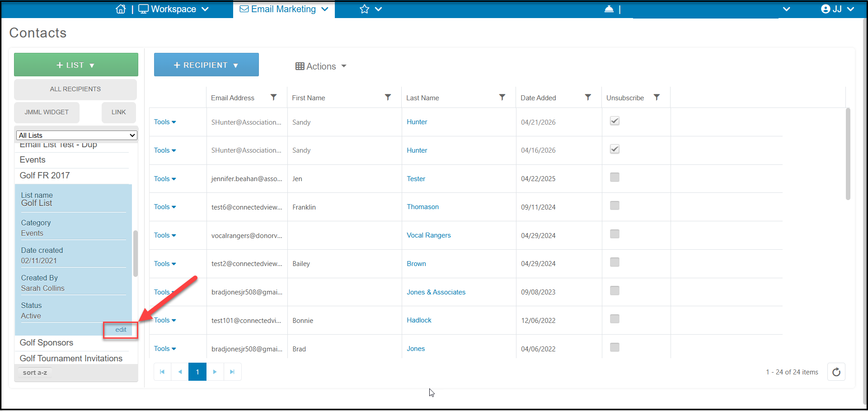Screen dimensions: 868x411
Task: Click the + RECIPIENT button
Action: [206, 65]
